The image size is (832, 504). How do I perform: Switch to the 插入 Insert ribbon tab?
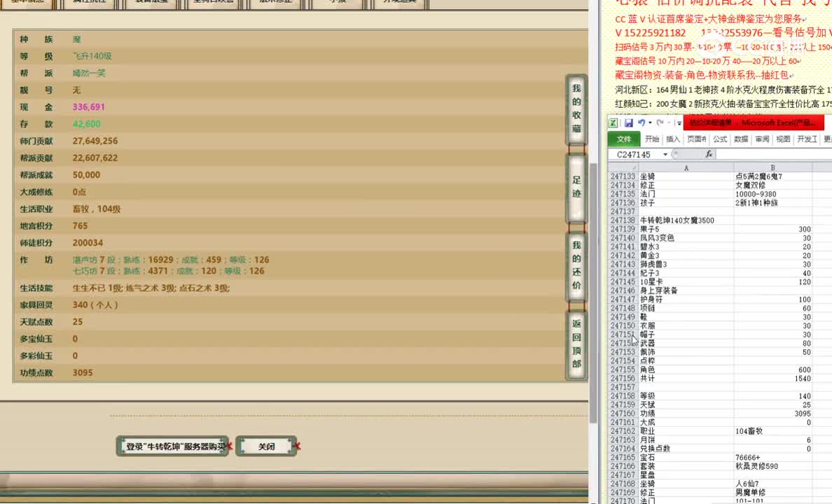click(x=673, y=139)
